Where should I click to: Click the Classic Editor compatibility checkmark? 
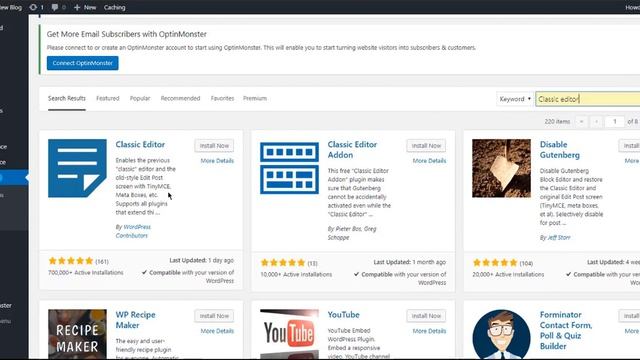tap(144, 272)
